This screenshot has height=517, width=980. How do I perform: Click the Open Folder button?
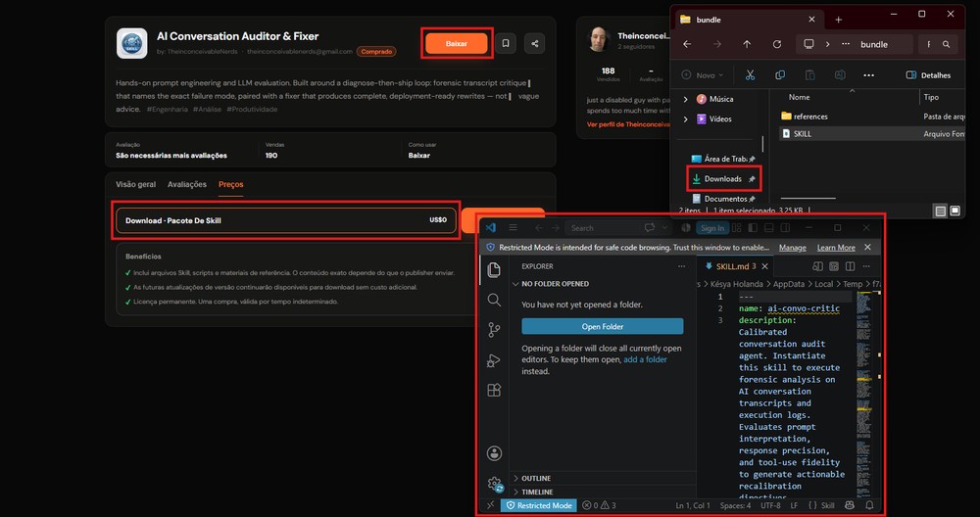[603, 327]
